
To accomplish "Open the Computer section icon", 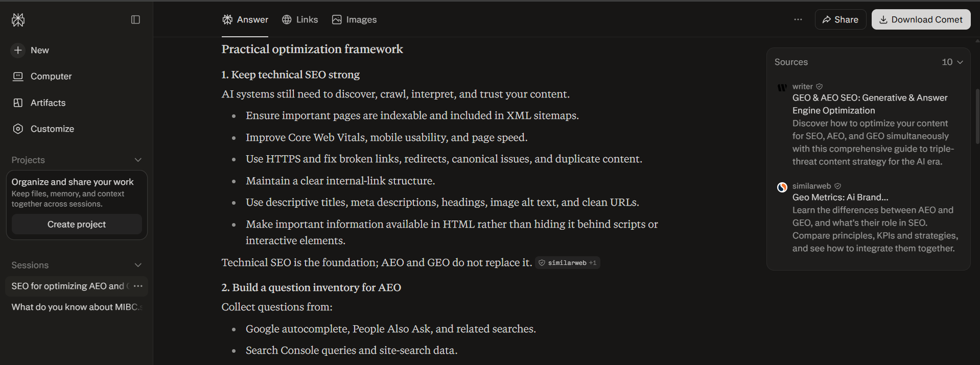I will coord(18,76).
